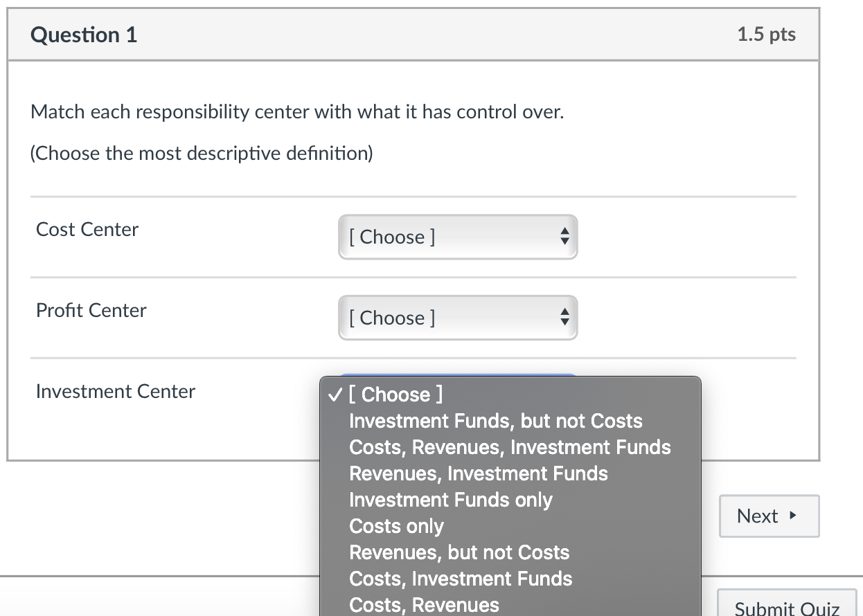Click the 1.5 pts label
The width and height of the screenshot is (863, 616).
click(x=767, y=34)
